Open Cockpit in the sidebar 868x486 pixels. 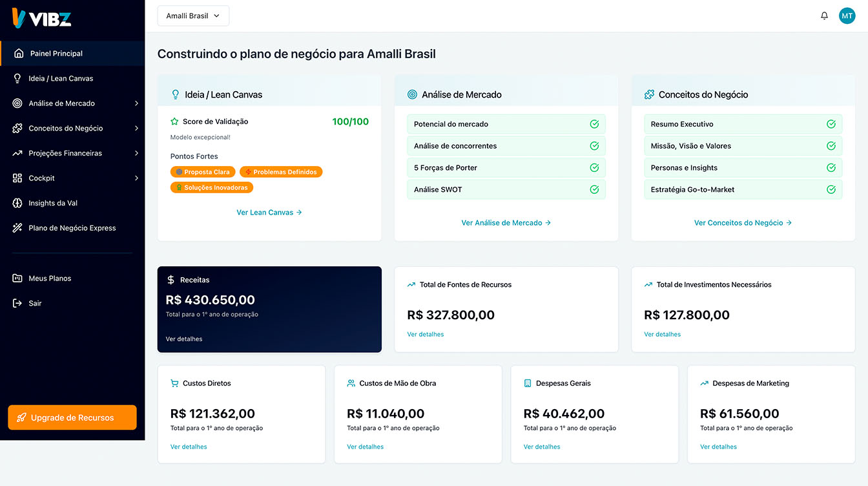(x=42, y=178)
